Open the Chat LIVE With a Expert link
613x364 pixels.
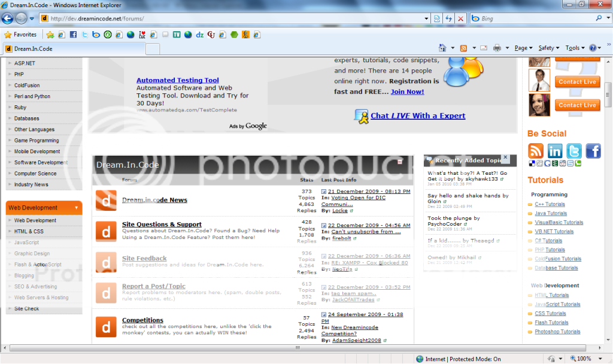(x=418, y=116)
